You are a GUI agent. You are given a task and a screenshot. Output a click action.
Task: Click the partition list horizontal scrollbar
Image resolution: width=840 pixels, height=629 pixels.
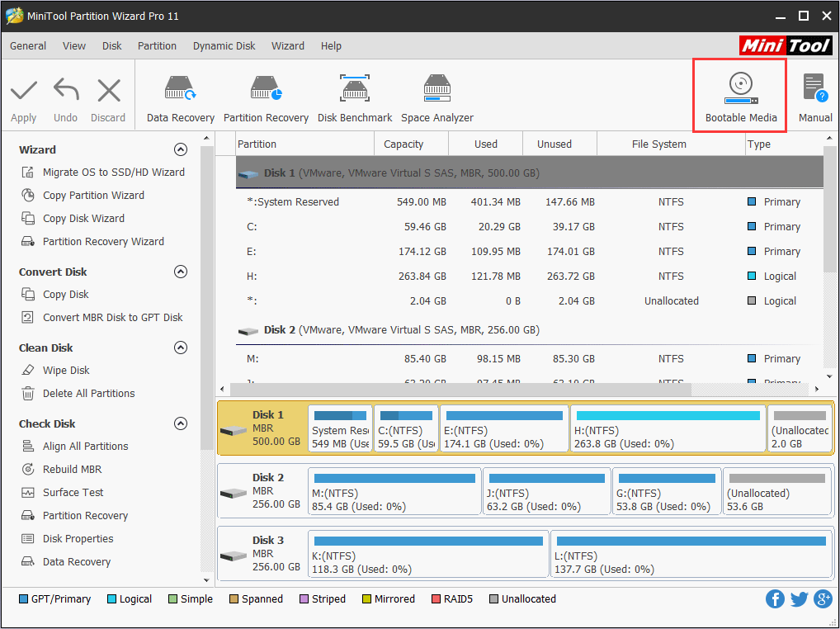pyautogui.click(x=460, y=389)
